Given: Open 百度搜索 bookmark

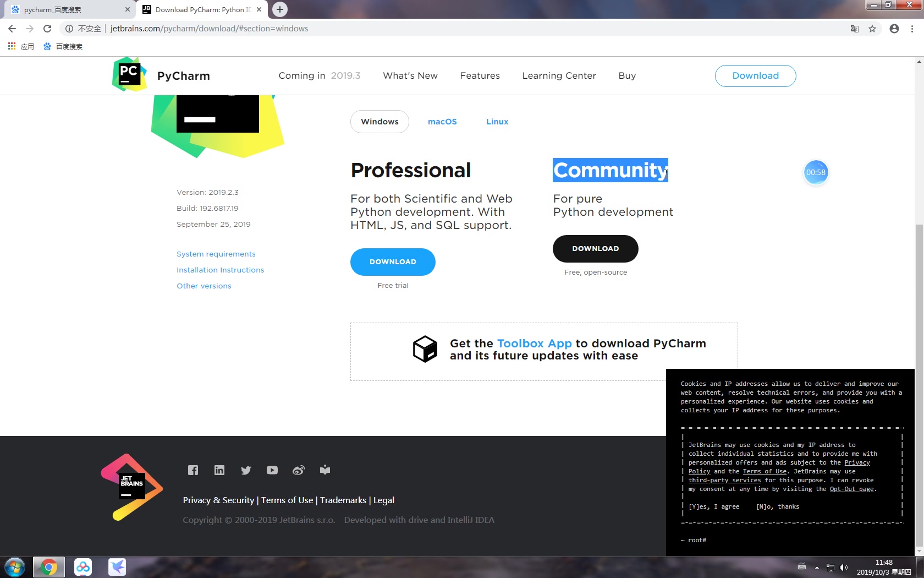Looking at the screenshot, I should [63, 46].
